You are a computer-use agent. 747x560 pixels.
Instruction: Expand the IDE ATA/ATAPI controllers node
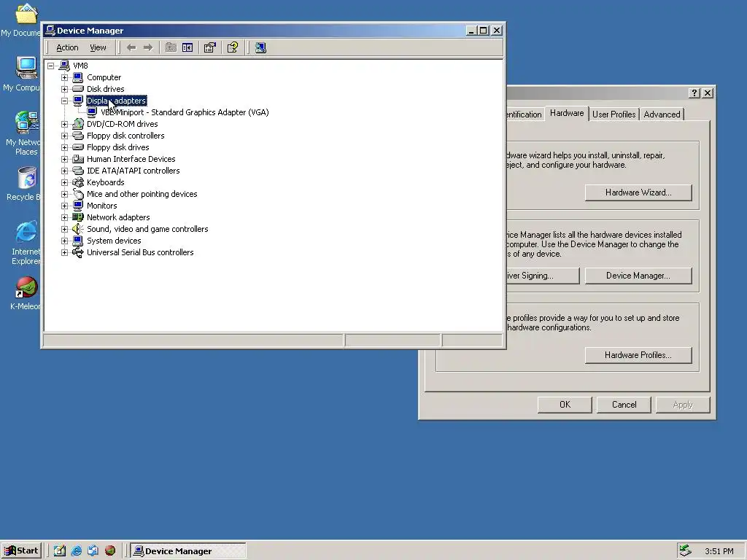click(x=64, y=171)
